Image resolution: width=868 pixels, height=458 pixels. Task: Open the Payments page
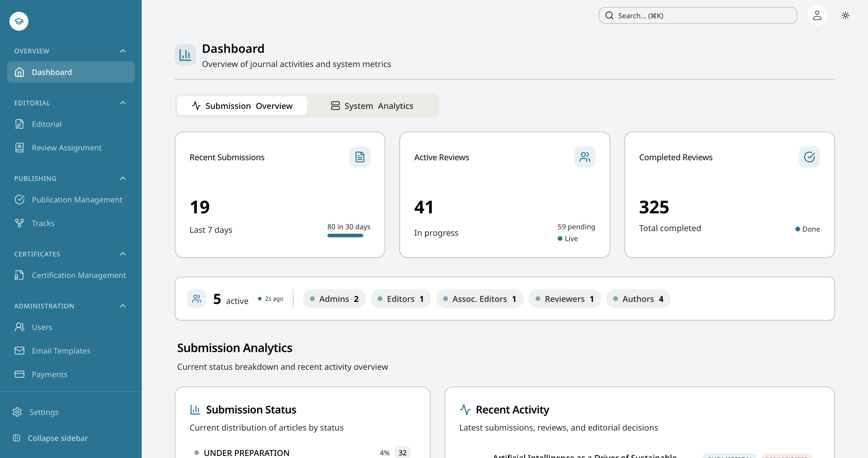click(x=71, y=374)
